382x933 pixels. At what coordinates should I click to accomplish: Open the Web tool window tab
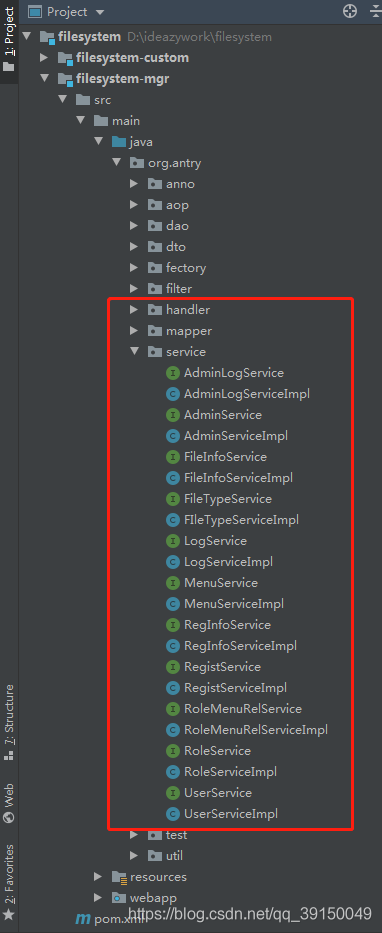click(9, 803)
